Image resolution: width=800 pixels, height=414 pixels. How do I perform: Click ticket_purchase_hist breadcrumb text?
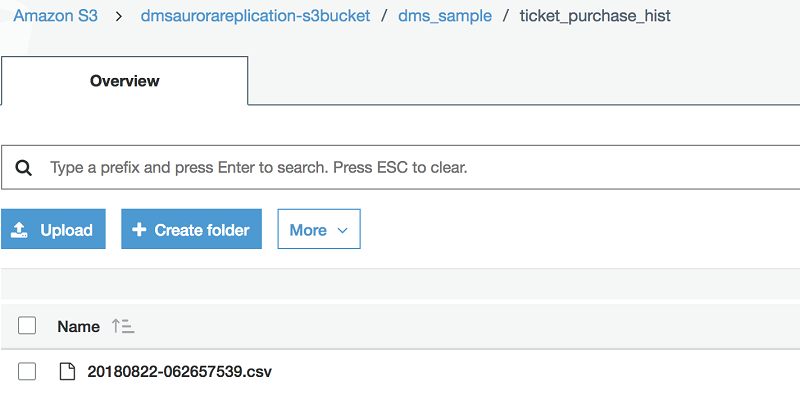click(595, 17)
